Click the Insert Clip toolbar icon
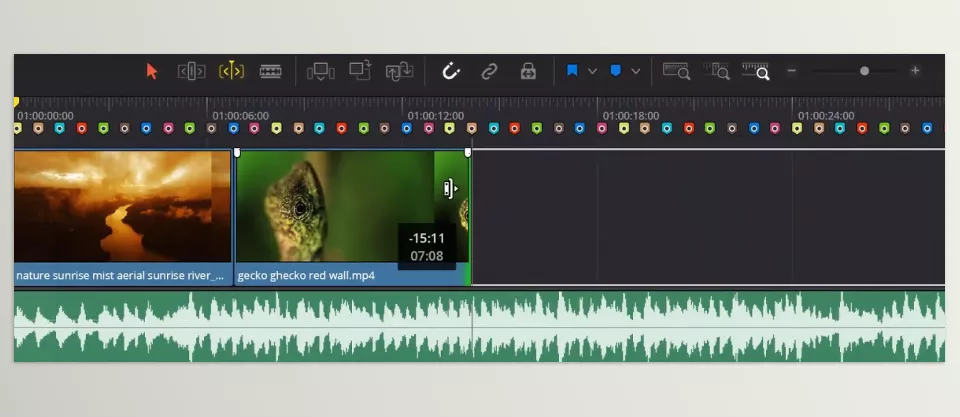This screenshot has height=417, width=960. point(321,72)
